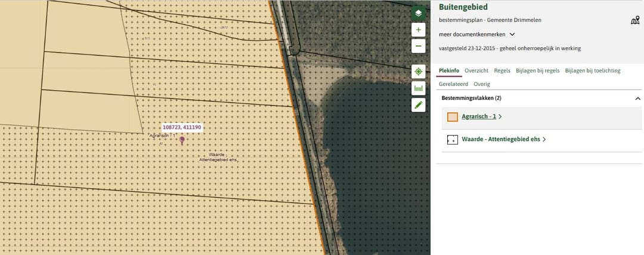This screenshot has width=644, height=255.
Task: Collapse the Bestemmingsvlakken section
Action: (x=637, y=98)
